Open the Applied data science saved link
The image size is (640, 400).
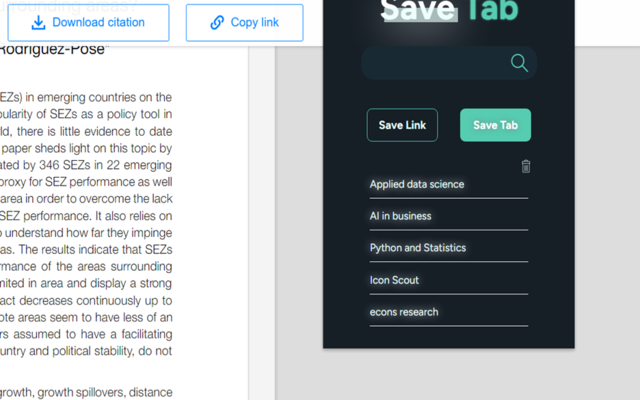[417, 184]
